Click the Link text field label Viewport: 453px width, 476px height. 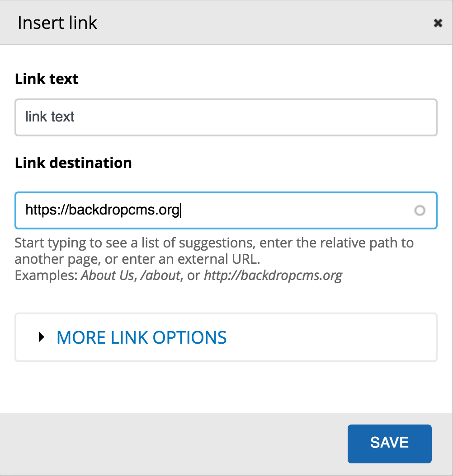click(47, 79)
